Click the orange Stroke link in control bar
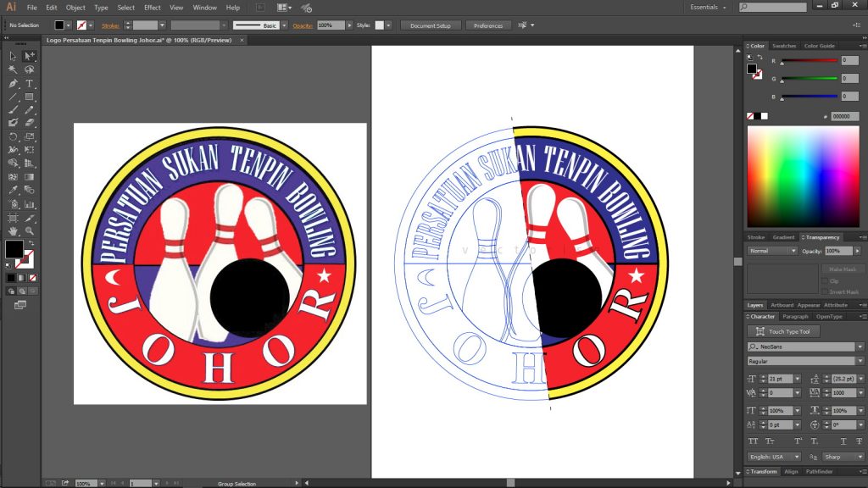The width and height of the screenshot is (868, 488). [x=110, y=25]
